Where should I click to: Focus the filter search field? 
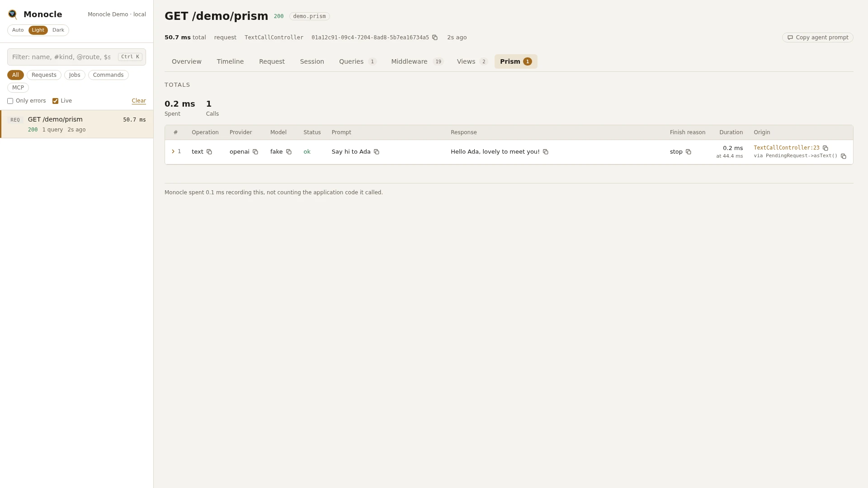(76, 57)
